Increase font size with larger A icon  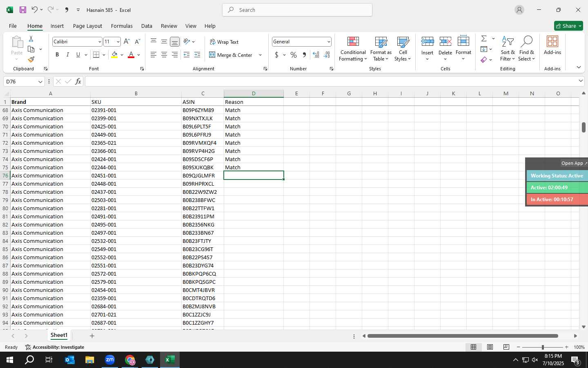(x=127, y=42)
